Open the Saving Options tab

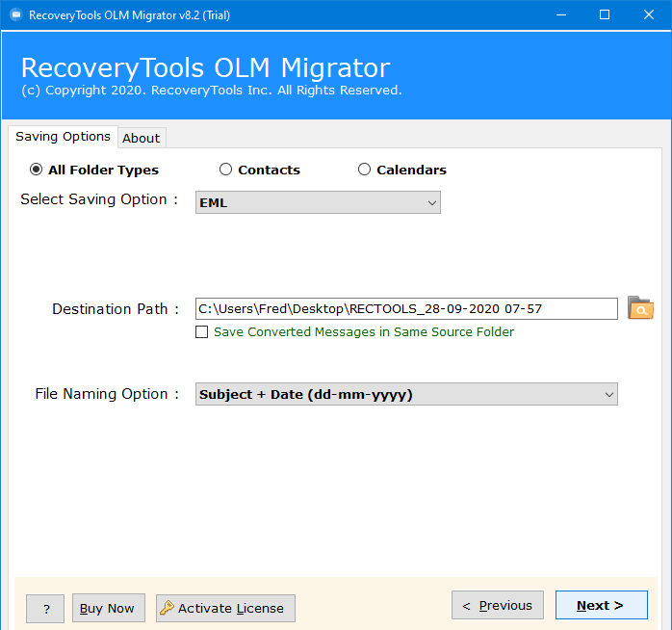pyautogui.click(x=63, y=137)
